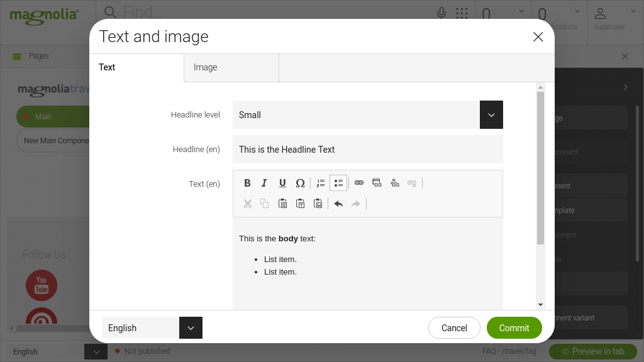Insert link to DAM asset icon

click(395, 183)
